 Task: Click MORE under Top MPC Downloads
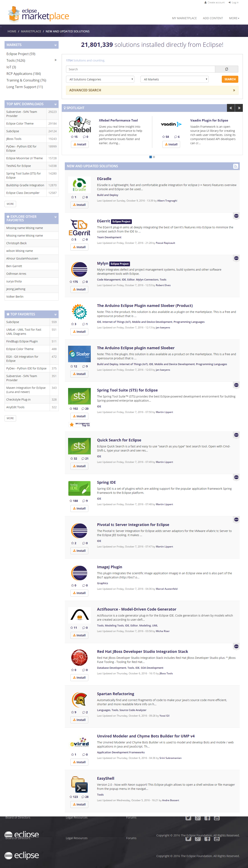(10, 204)
